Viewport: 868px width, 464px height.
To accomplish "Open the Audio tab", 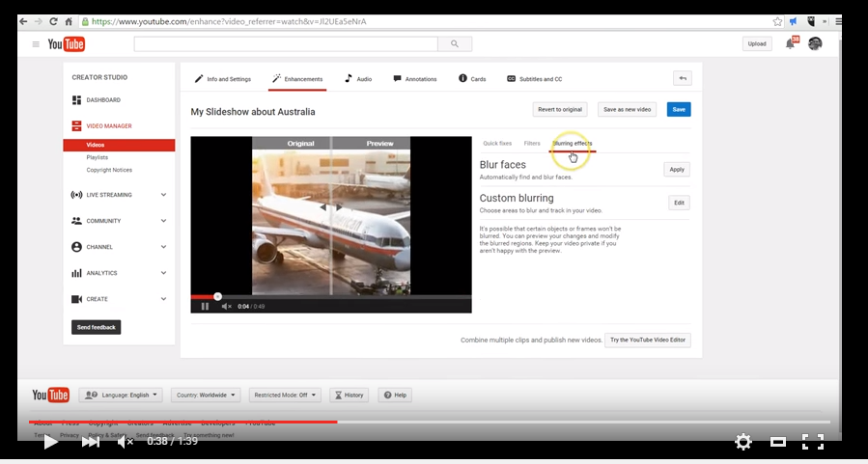I will (x=358, y=79).
